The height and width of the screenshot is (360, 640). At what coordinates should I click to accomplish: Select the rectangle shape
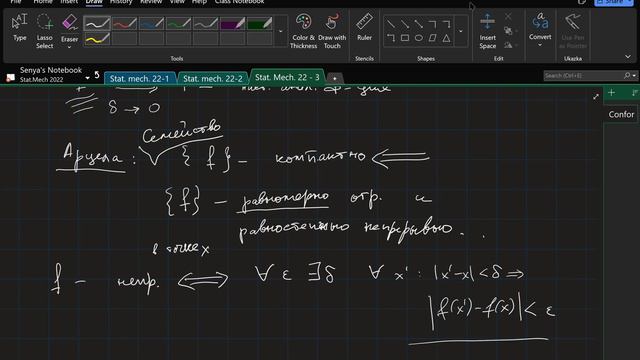(x=404, y=38)
